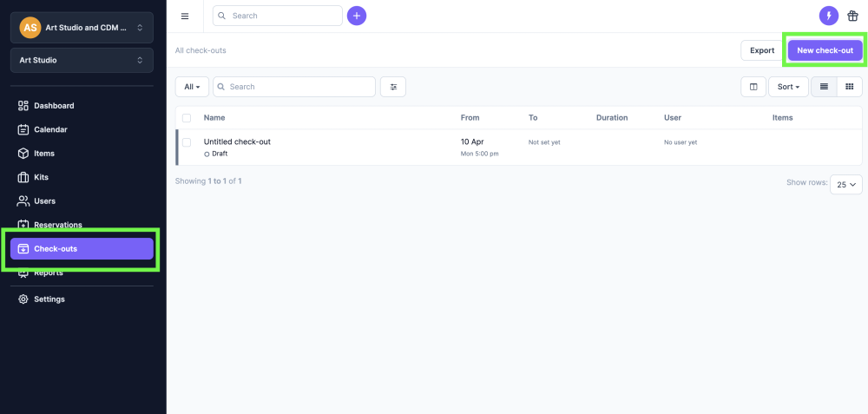Change Show rows count dropdown
This screenshot has width=868, height=414.
coord(845,184)
